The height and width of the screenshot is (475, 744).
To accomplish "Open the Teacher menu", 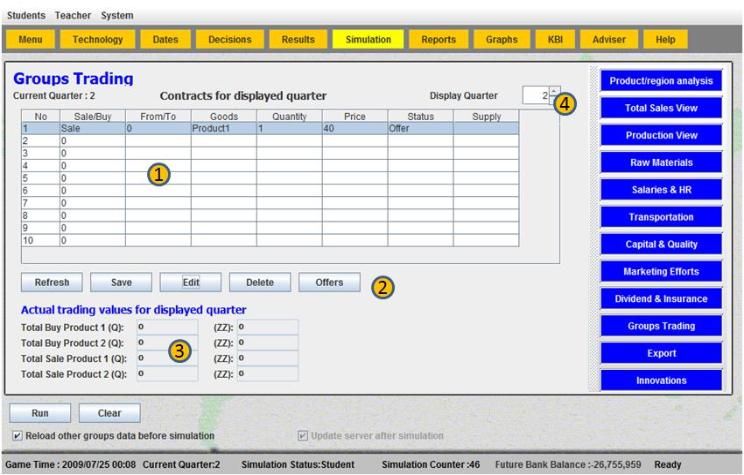I will click(x=72, y=14).
